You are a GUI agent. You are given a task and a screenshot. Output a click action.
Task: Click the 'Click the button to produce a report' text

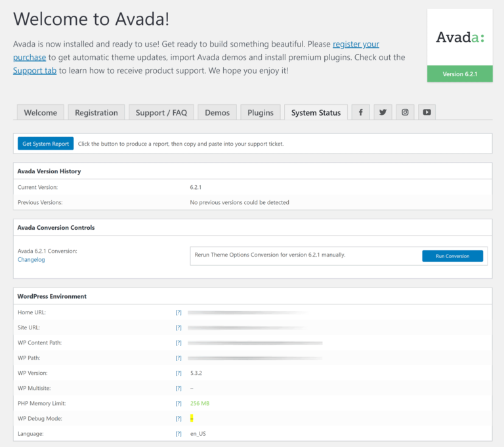click(x=181, y=144)
